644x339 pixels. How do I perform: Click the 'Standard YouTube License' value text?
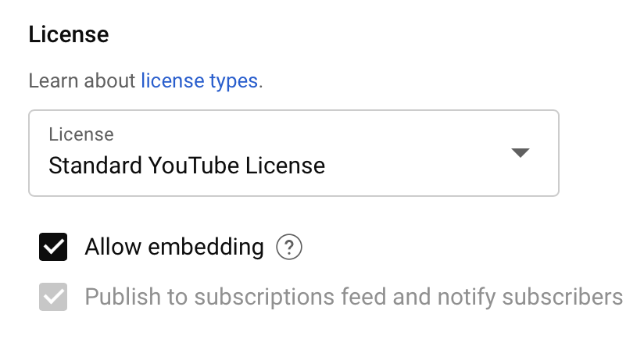tap(187, 166)
